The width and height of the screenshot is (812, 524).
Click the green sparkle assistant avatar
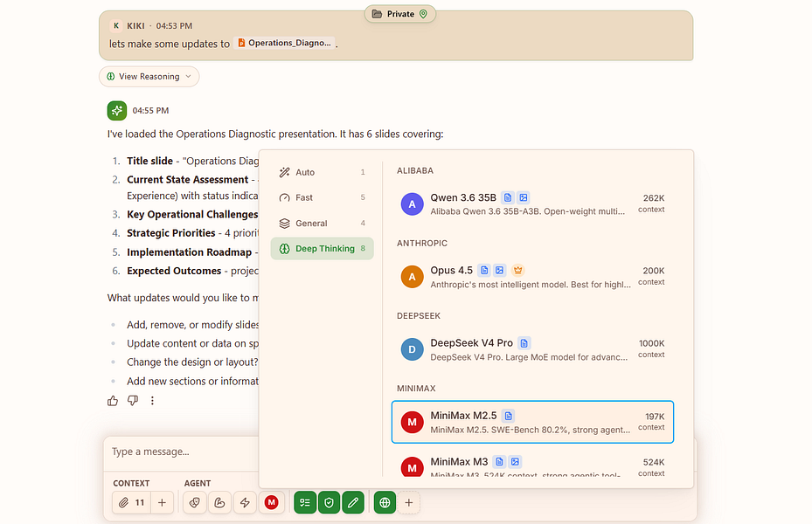click(x=117, y=111)
